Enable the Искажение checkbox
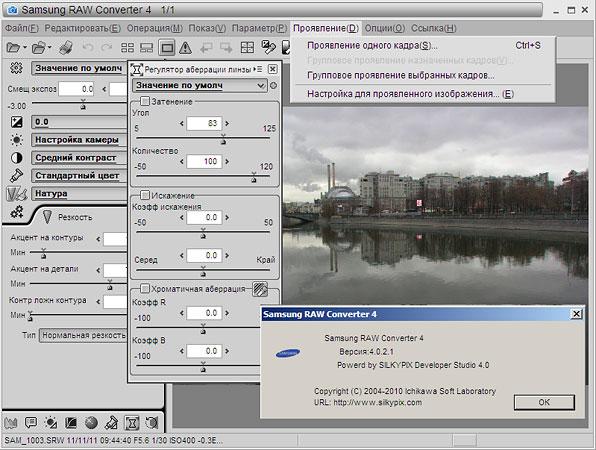Viewport: 596px width, 450px height. 145,195
